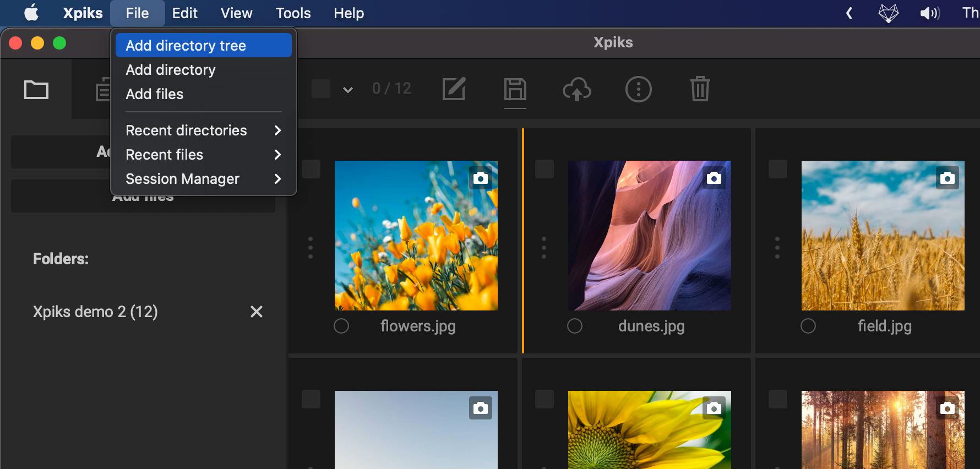The height and width of the screenshot is (469, 980).
Task: Open the View menu
Action: (237, 13)
